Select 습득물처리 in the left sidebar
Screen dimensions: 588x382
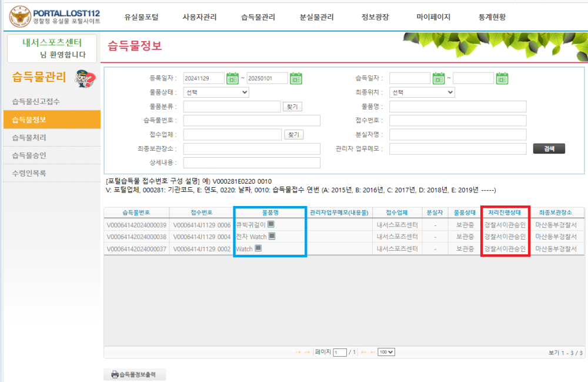[29, 138]
